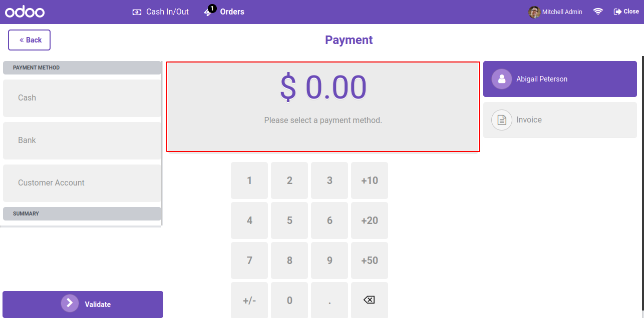Click the customer avatar icon for Abigail Peterson
This screenshot has height=318, width=644.
click(x=502, y=79)
